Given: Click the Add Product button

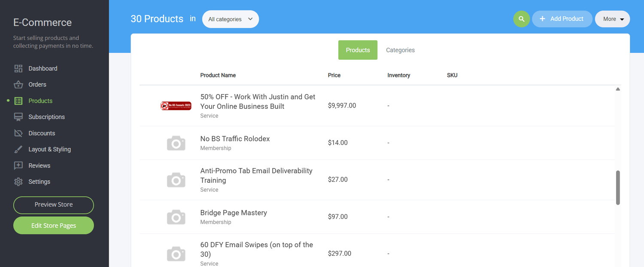Looking at the screenshot, I should coord(562,18).
